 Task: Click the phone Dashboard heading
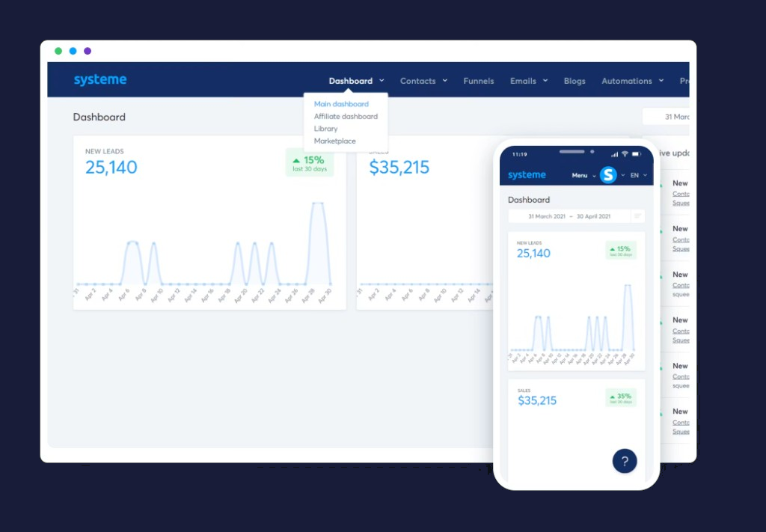click(529, 200)
